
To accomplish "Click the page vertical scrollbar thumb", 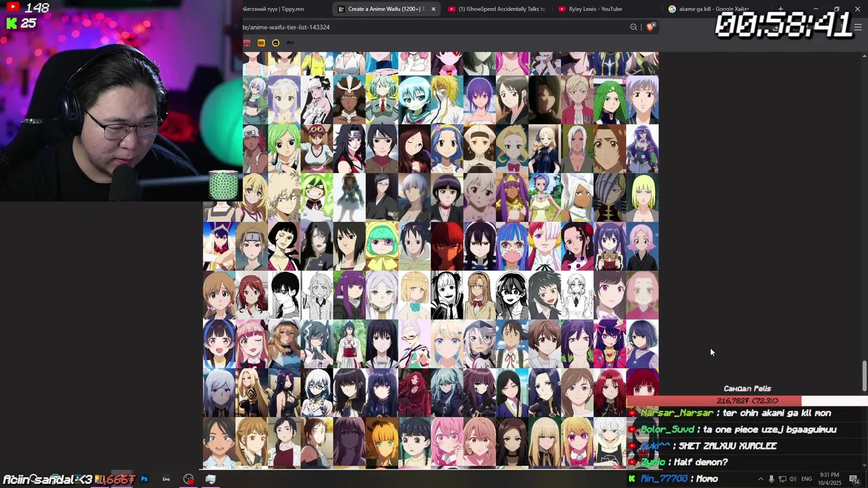I will coord(864,376).
